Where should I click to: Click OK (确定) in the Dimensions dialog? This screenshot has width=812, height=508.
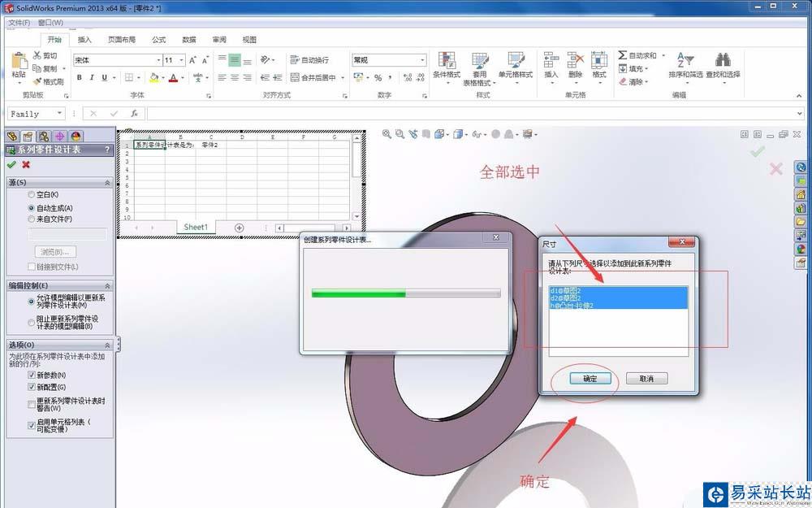tap(590, 379)
